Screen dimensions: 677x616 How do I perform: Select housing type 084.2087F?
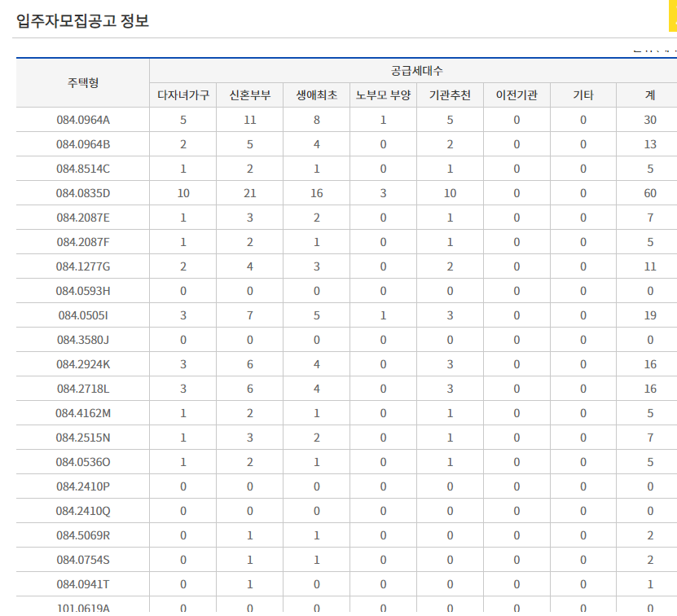(83, 242)
